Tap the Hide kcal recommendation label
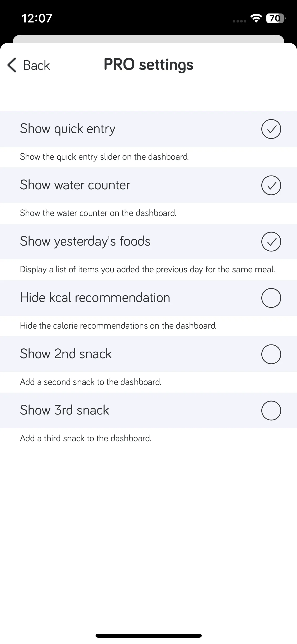This screenshot has height=644, width=297. tap(95, 297)
